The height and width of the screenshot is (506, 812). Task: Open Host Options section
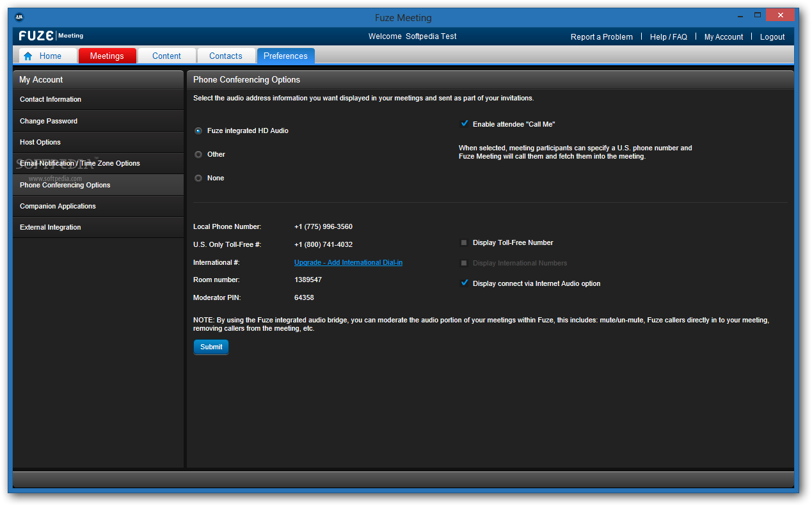coord(99,142)
